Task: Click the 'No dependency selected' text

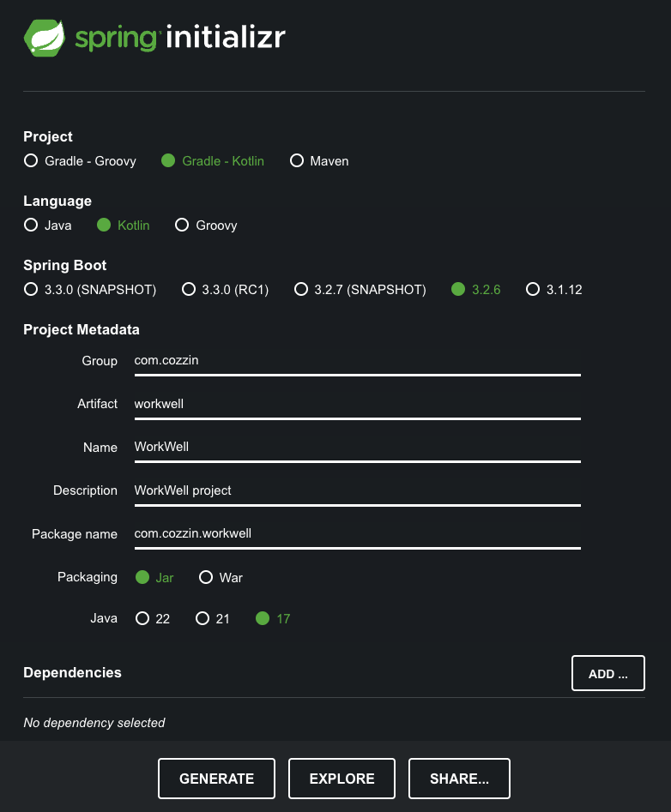Action: coord(94,723)
